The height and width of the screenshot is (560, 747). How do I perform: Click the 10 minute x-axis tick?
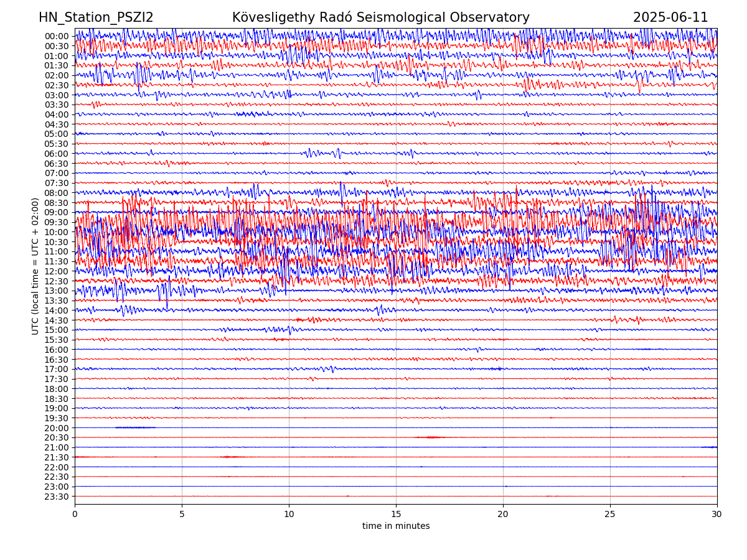click(289, 514)
